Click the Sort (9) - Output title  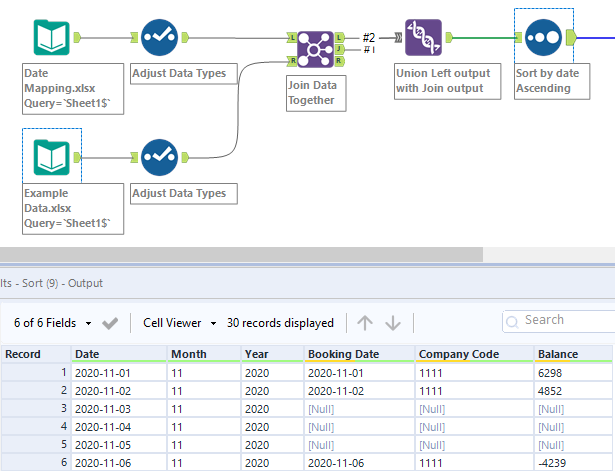click(62, 283)
